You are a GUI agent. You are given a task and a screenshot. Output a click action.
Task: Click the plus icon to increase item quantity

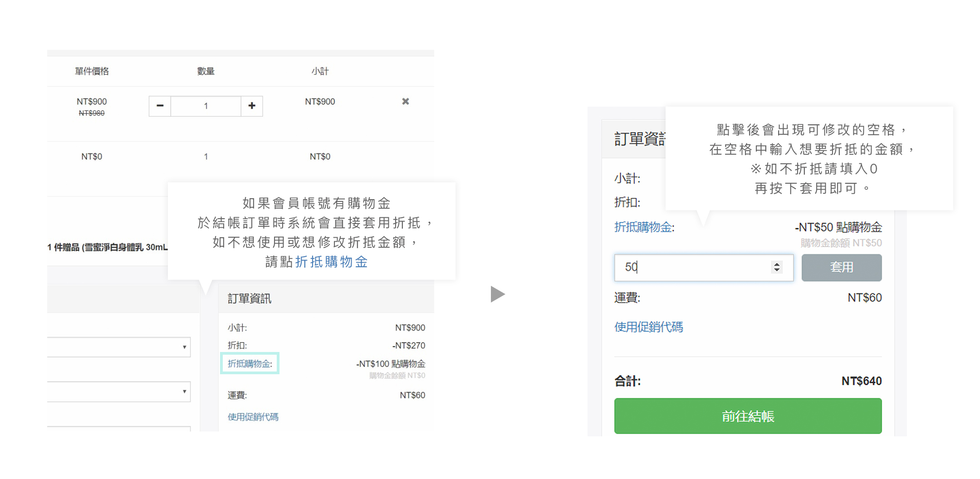pos(252,106)
